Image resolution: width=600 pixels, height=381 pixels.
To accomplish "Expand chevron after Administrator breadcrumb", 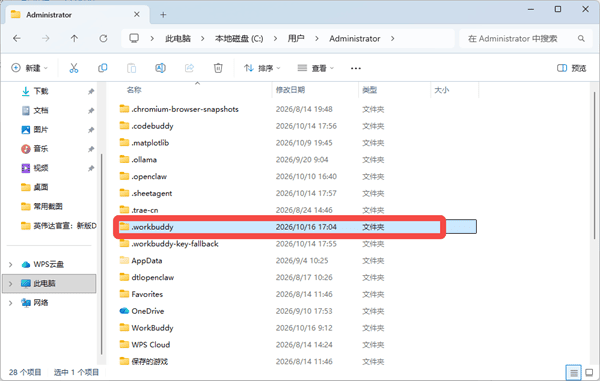I will tap(392, 39).
